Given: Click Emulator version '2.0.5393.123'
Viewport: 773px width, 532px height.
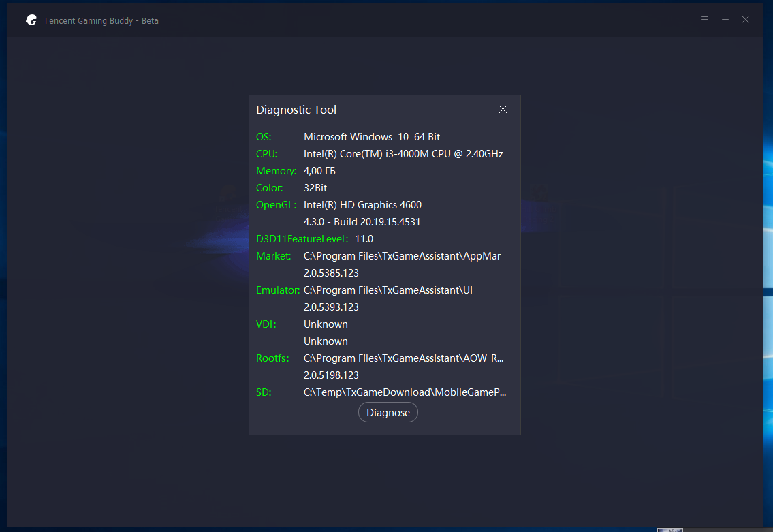Looking at the screenshot, I should coord(331,307).
